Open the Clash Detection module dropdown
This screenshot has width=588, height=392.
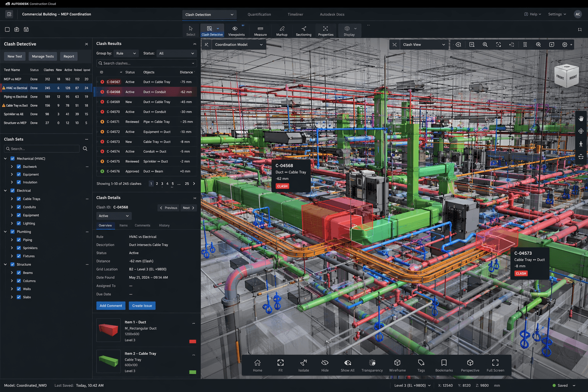tap(209, 15)
